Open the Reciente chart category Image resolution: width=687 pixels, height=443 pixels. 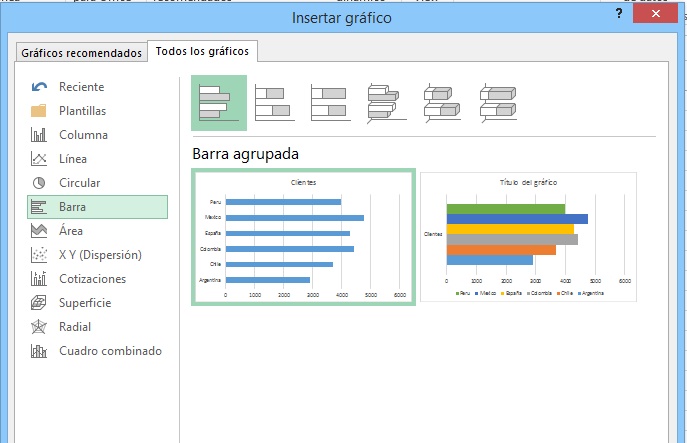click(81, 87)
